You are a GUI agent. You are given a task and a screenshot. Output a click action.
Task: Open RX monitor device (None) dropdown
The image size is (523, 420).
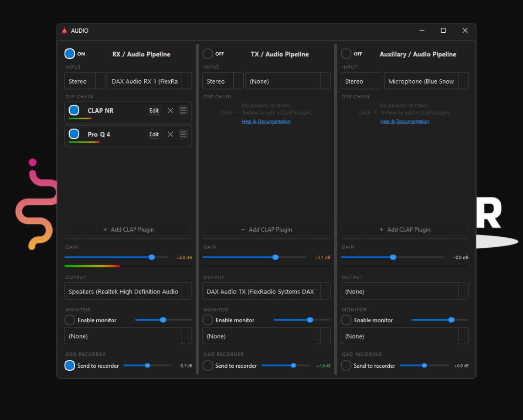coord(128,336)
